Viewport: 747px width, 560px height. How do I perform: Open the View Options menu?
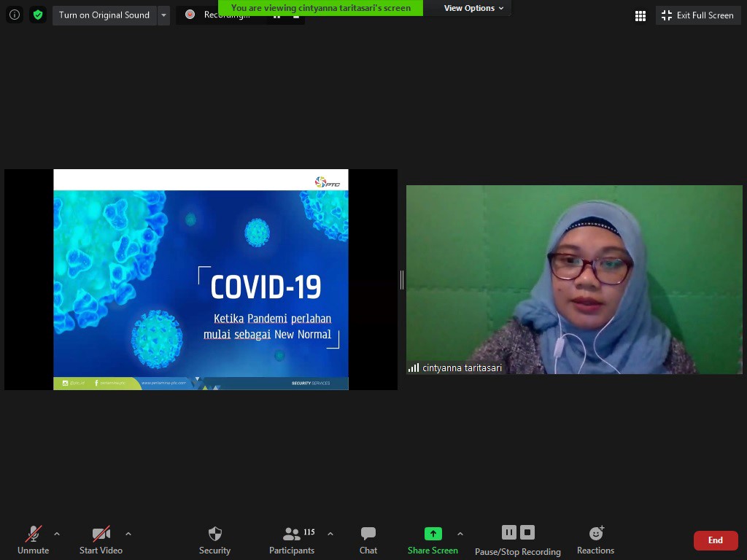[473, 8]
